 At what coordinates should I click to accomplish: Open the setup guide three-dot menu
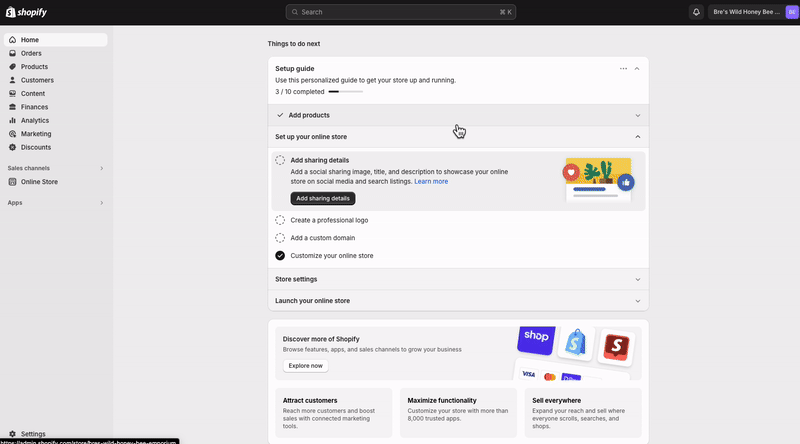(623, 68)
